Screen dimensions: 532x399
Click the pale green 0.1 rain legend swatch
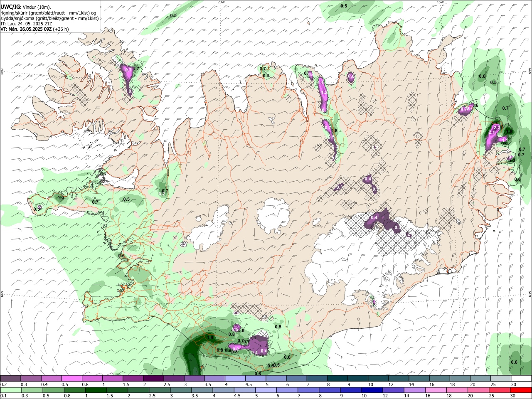[11, 390]
